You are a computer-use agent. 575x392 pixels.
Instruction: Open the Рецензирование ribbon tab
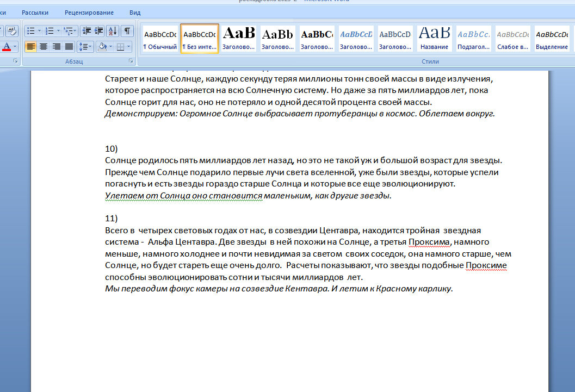point(89,13)
